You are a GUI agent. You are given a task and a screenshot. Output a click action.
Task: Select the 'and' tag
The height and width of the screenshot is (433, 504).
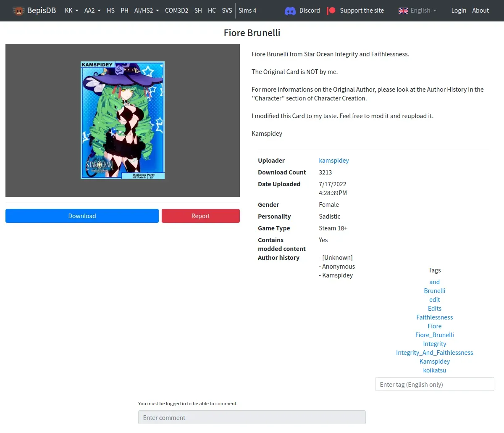435,282
